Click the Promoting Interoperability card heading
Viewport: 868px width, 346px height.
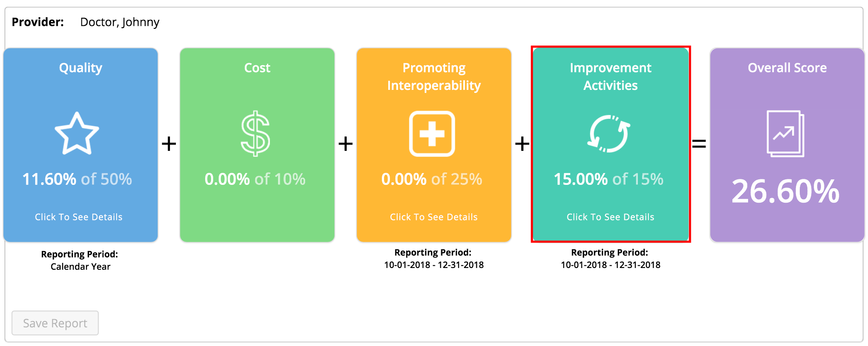434,77
